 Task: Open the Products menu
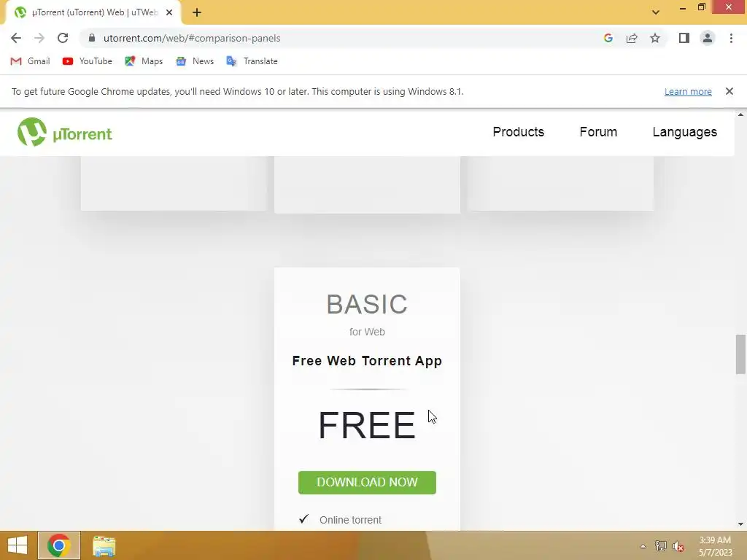pos(519,132)
